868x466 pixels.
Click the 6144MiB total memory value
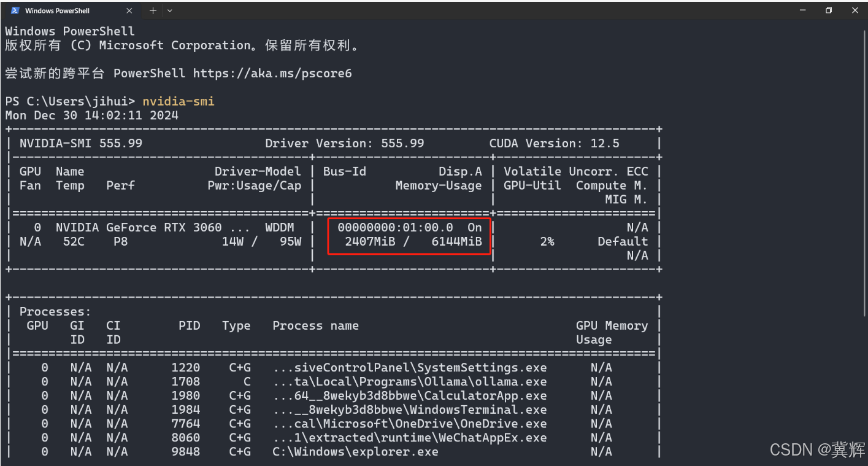click(x=456, y=241)
